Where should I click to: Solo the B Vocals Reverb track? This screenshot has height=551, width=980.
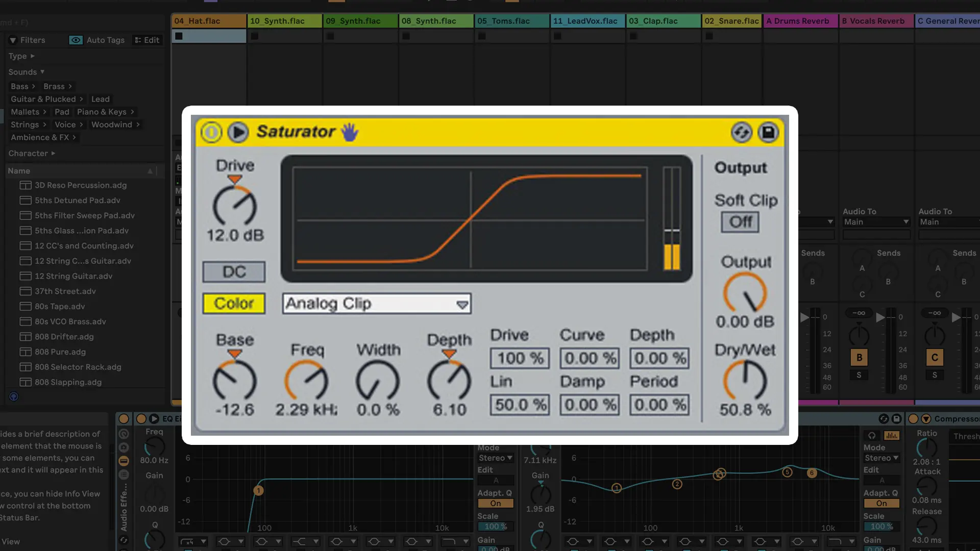859,375
